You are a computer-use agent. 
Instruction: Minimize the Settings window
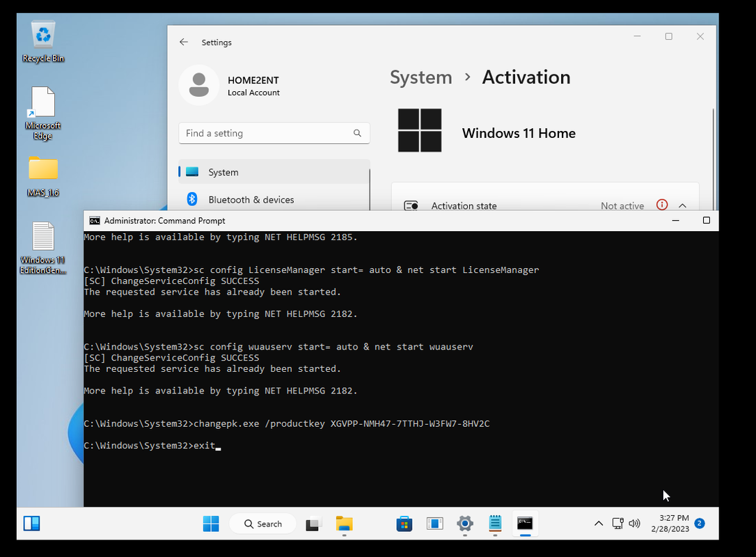click(637, 37)
